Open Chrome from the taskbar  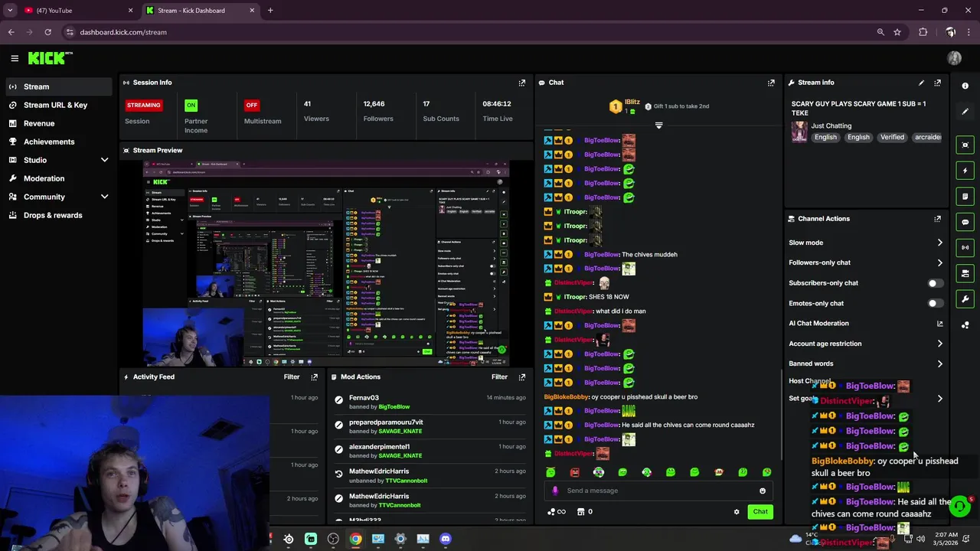(x=355, y=539)
